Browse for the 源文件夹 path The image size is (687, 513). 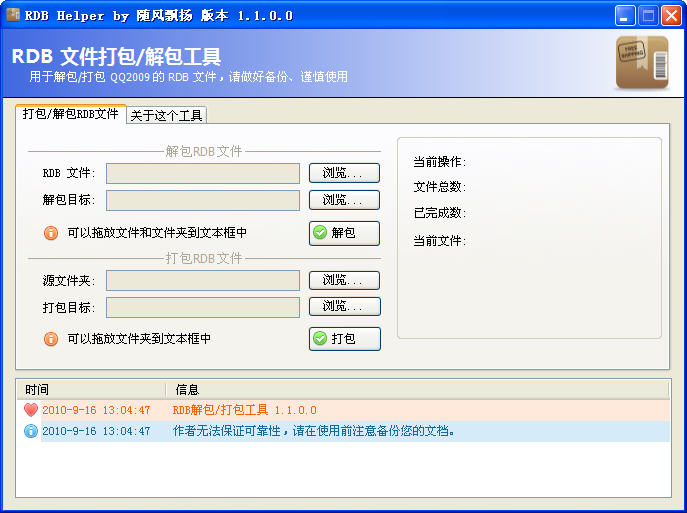(344, 280)
